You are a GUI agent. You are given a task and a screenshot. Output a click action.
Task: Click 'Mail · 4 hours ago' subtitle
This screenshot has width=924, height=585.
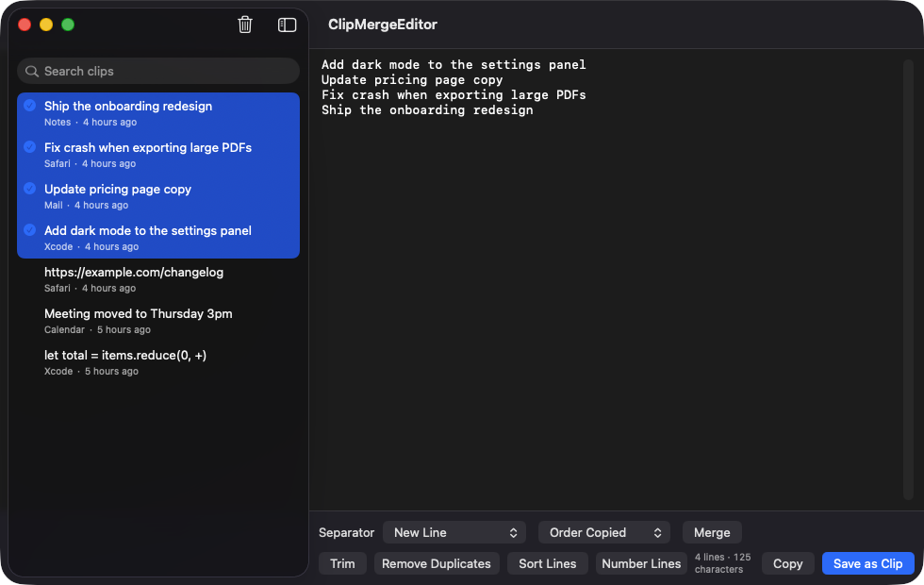click(x=86, y=206)
